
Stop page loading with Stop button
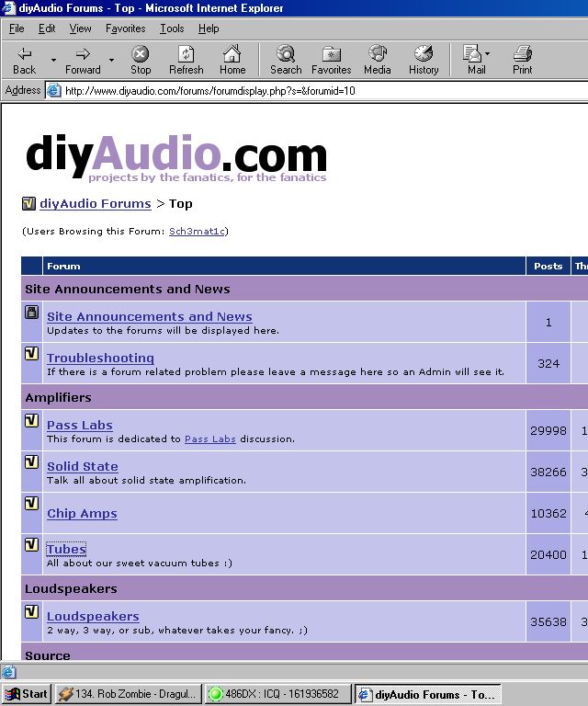point(141,60)
